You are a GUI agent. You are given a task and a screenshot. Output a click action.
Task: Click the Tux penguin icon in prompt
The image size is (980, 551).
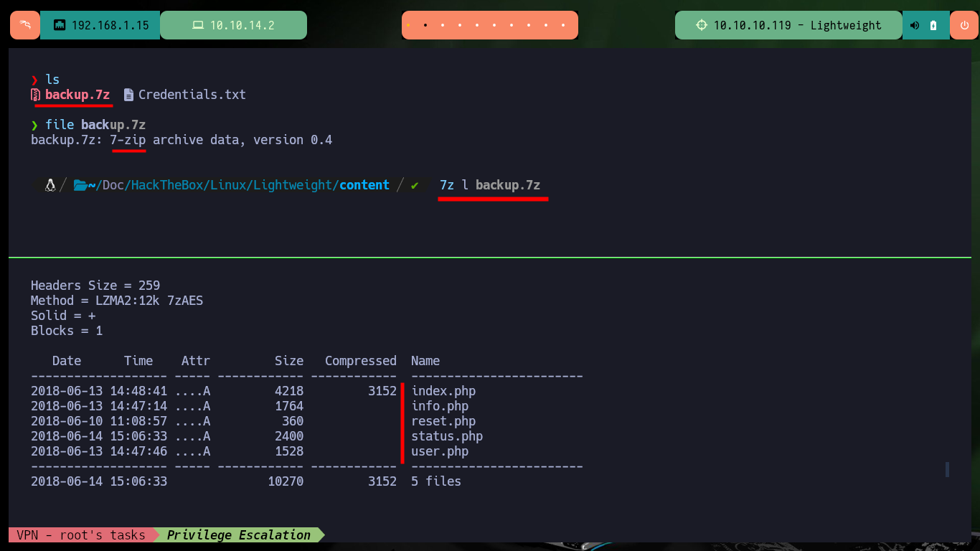[x=50, y=185]
